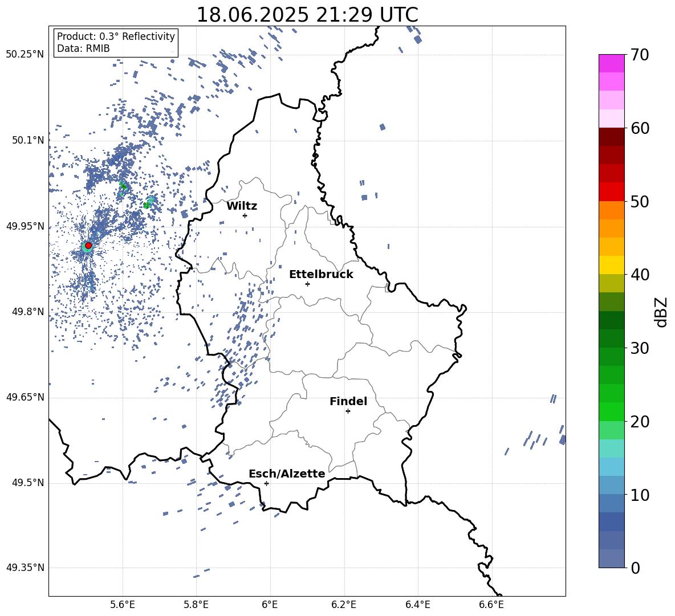
Task: Pick the bright red colorbar swatch near 50 dBZ
Action: coord(611,192)
